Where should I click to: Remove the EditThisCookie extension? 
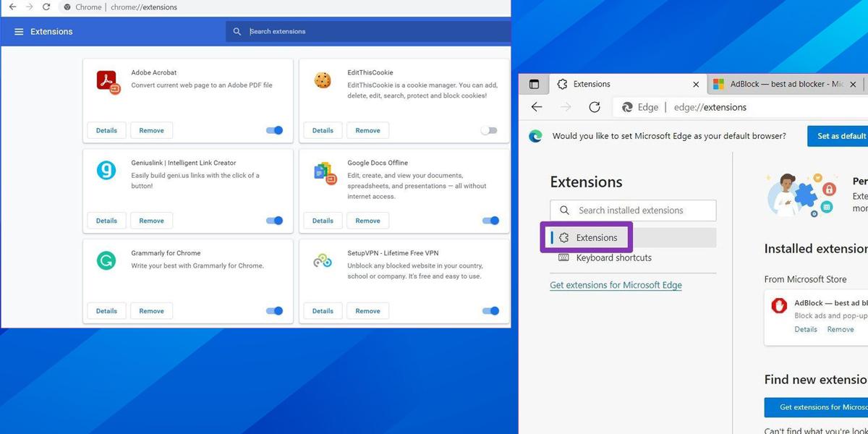[367, 130]
